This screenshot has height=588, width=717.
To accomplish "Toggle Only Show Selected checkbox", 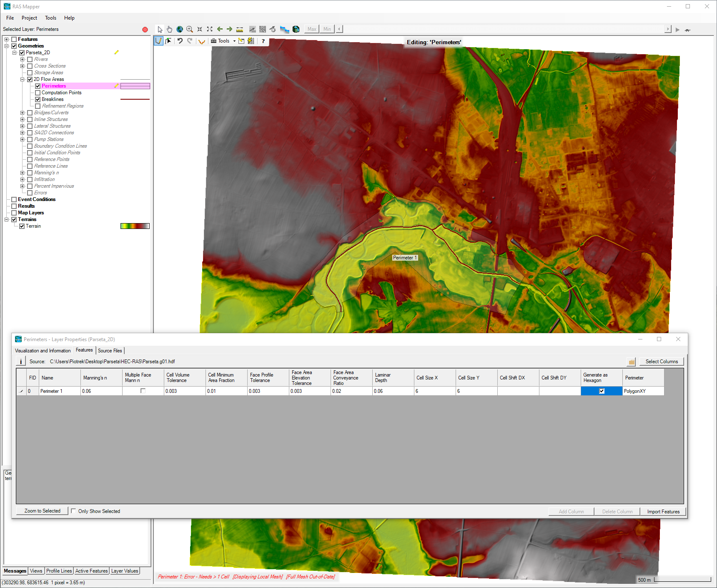I will (73, 511).
